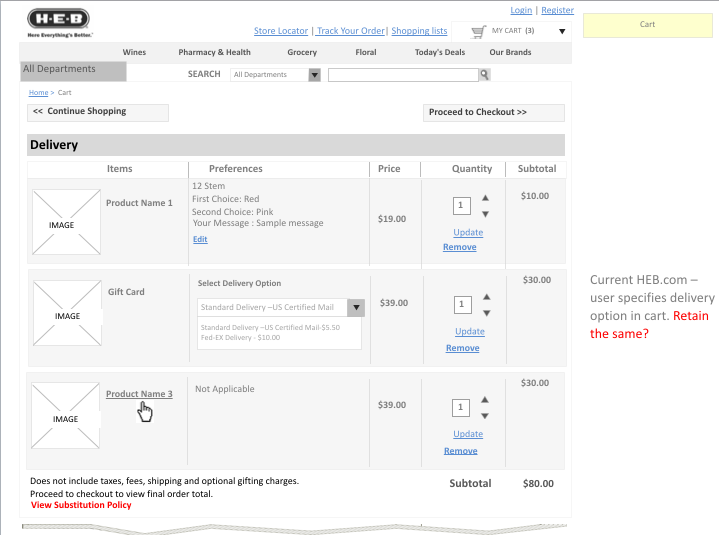719x535 pixels.
Task: Remove Product Name 3 from cart
Action: (460, 451)
